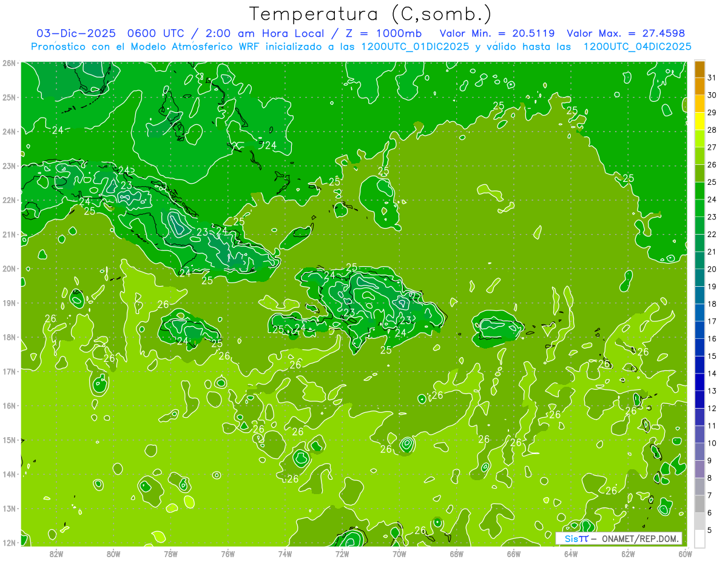
Task: Click the '15N' latitude axis label
Action: tap(9, 440)
